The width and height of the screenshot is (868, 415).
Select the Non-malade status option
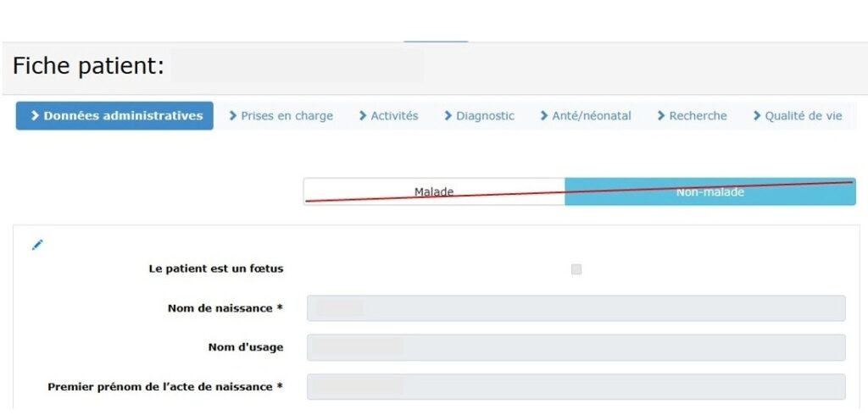click(709, 191)
